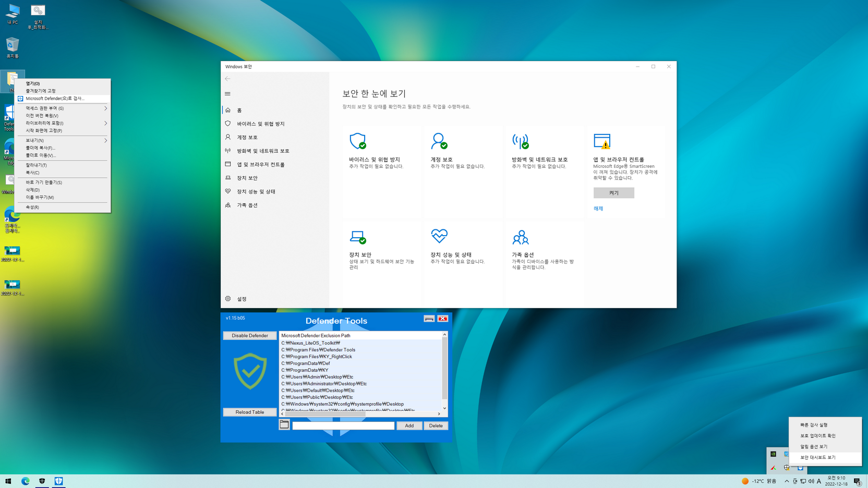Select C:₩ProgramData₩KY exclusion row
868x488 pixels.
pyautogui.click(x=360, y=370)
